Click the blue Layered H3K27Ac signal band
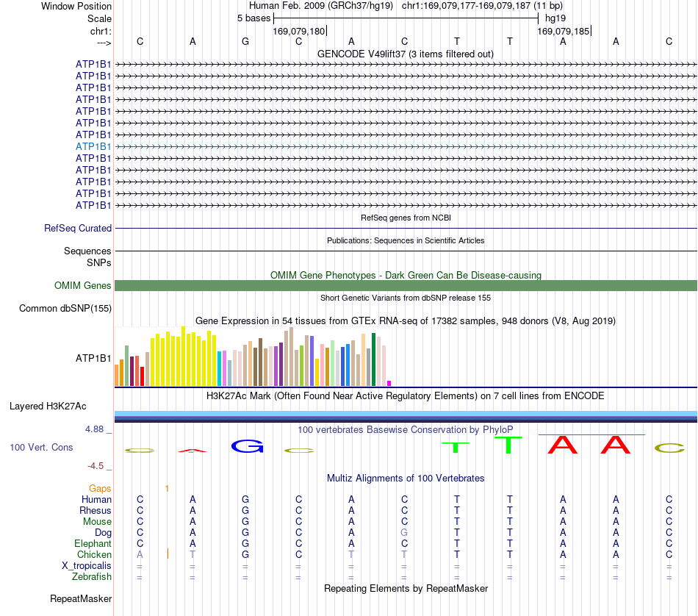 click(x=406, y=417)
